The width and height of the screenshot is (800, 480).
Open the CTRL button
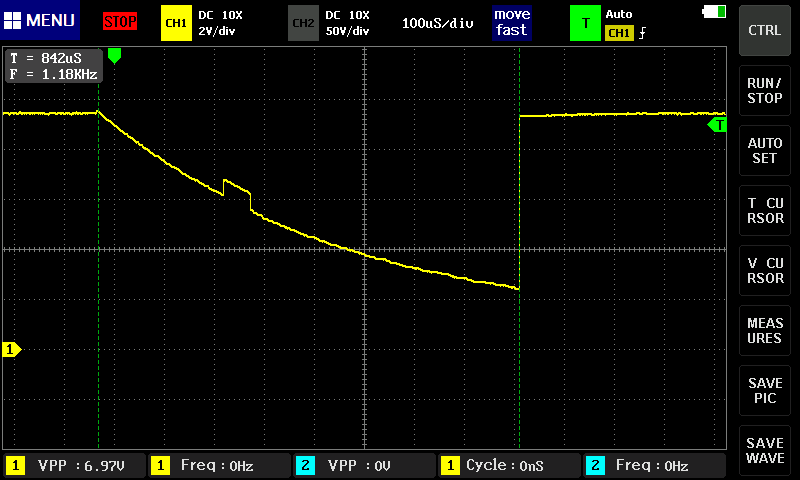[764, 31]
